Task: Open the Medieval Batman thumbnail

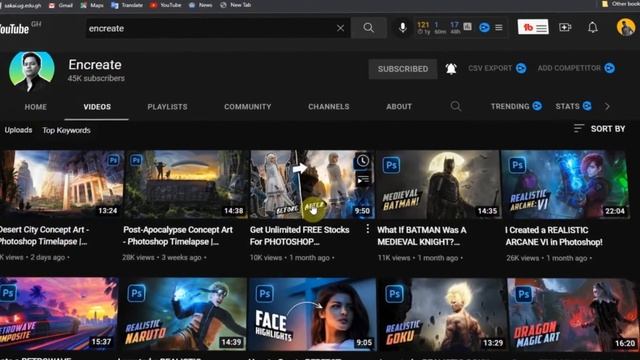Action: [x=438, y=184]
